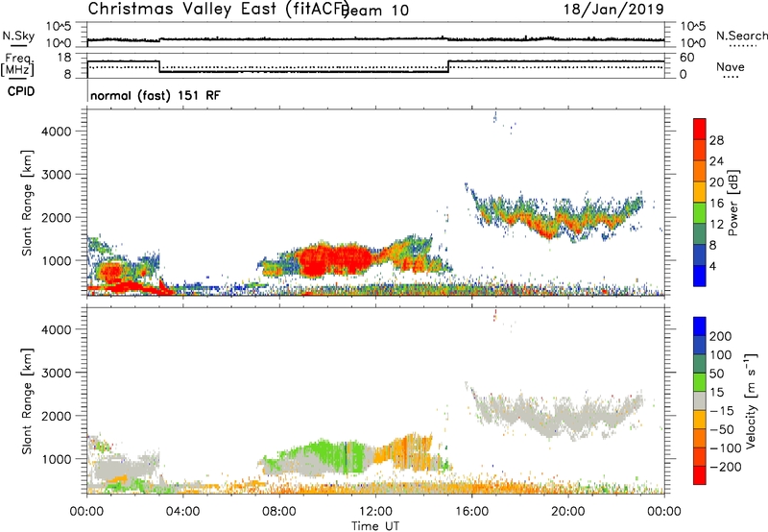Image resolution: width=768 pixels, height=532 pixels.
Task: Click the '200' tick on the velocity colorbar
Action: click(x=720, y=336)
